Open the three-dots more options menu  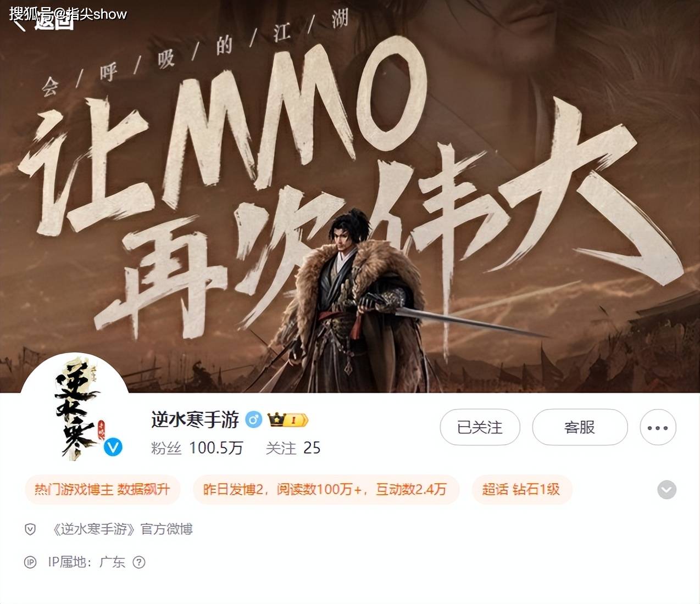[x=658, y=427]
